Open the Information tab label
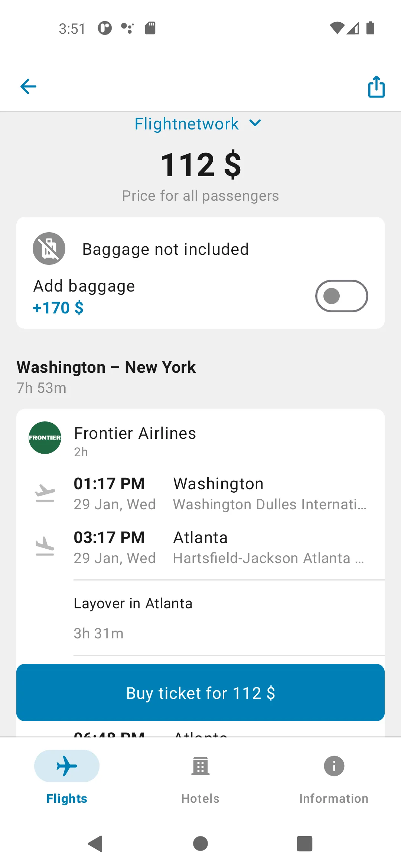401x868 pixels. point(334,798)
